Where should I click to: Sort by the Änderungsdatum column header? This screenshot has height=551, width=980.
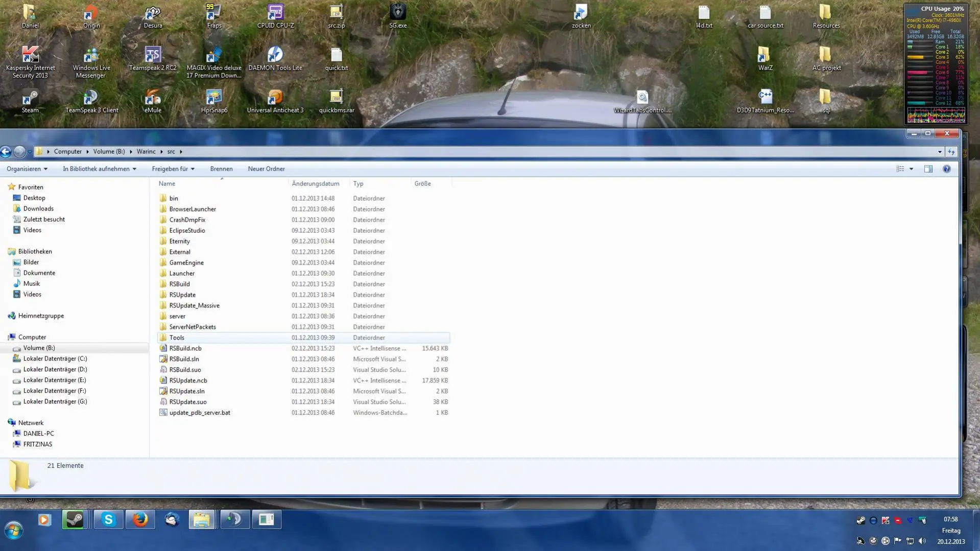316,184
